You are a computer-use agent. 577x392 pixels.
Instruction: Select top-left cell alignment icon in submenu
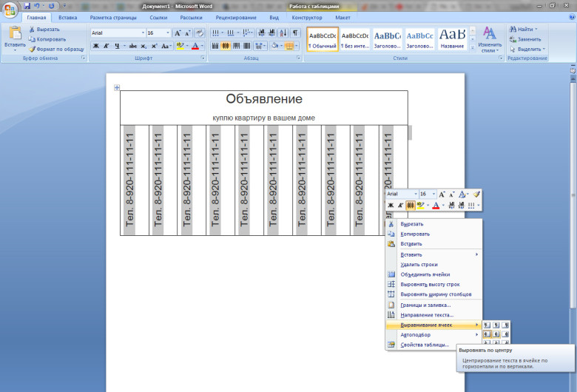[487, 325]
